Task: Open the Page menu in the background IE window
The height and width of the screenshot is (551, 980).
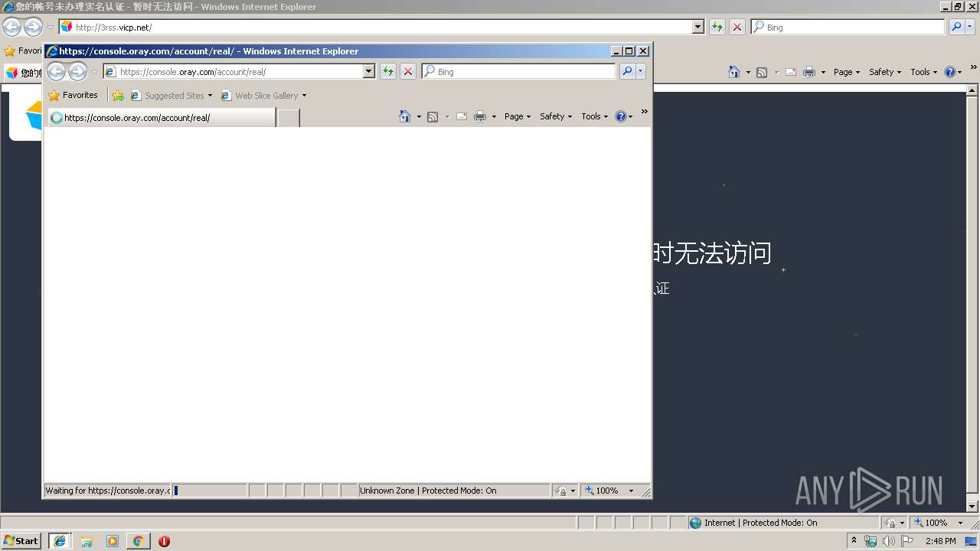Action: coord(847,72)
